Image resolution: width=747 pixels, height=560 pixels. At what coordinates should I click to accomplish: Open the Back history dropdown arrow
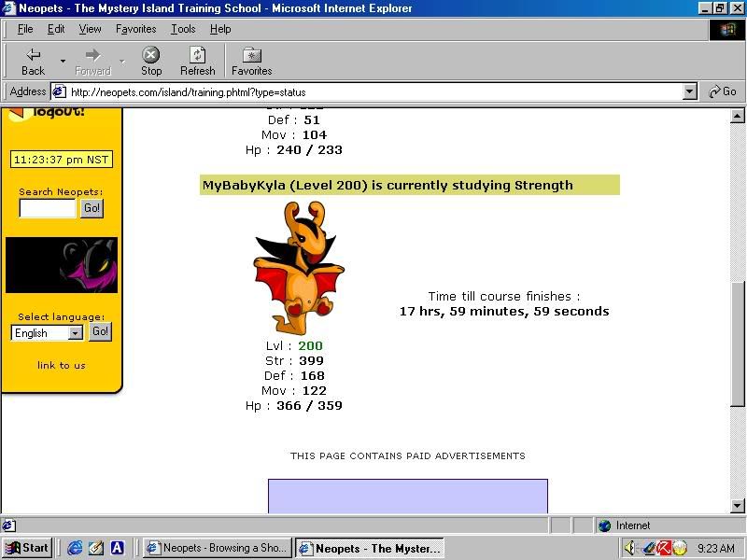[63, 62]
